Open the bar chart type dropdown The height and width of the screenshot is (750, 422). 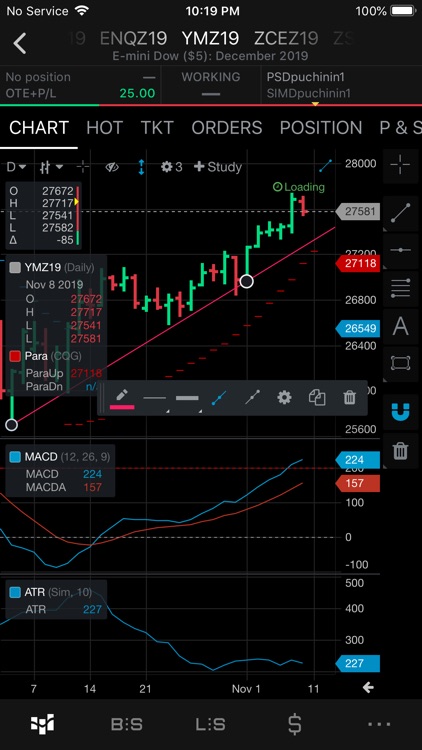pos(51,167)
